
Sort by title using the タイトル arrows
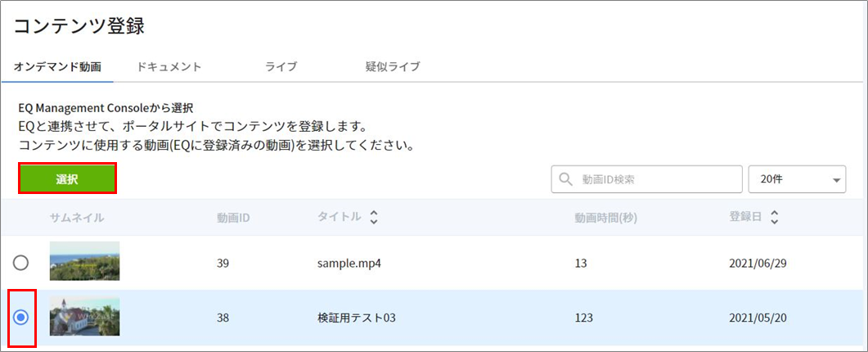click(x=374, y=217)
